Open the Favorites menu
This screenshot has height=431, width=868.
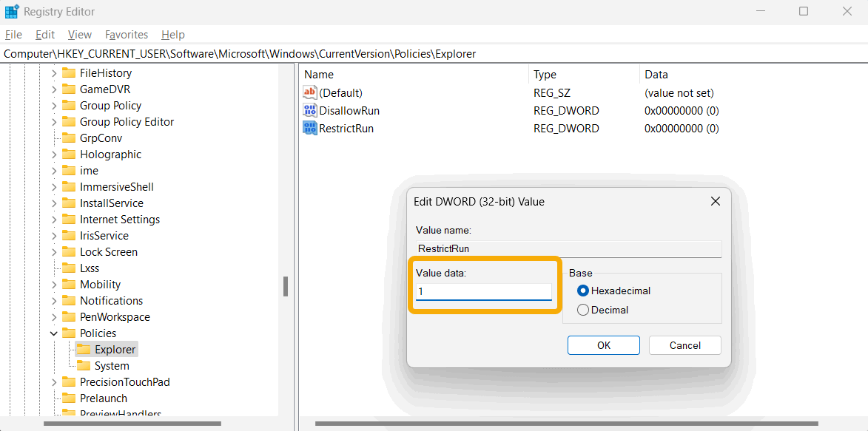(x=127, y=34)
